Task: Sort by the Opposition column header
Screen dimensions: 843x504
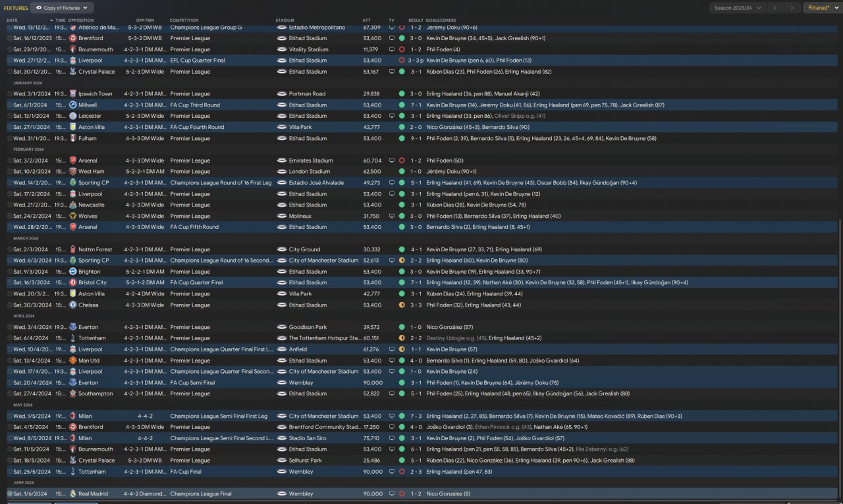Action: point(81,20)
